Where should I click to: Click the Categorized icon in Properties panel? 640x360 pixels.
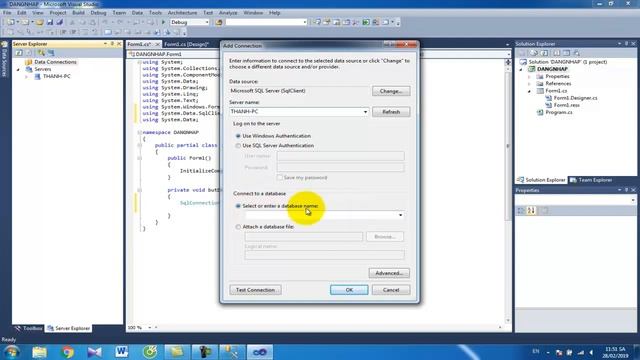point(521,211)
